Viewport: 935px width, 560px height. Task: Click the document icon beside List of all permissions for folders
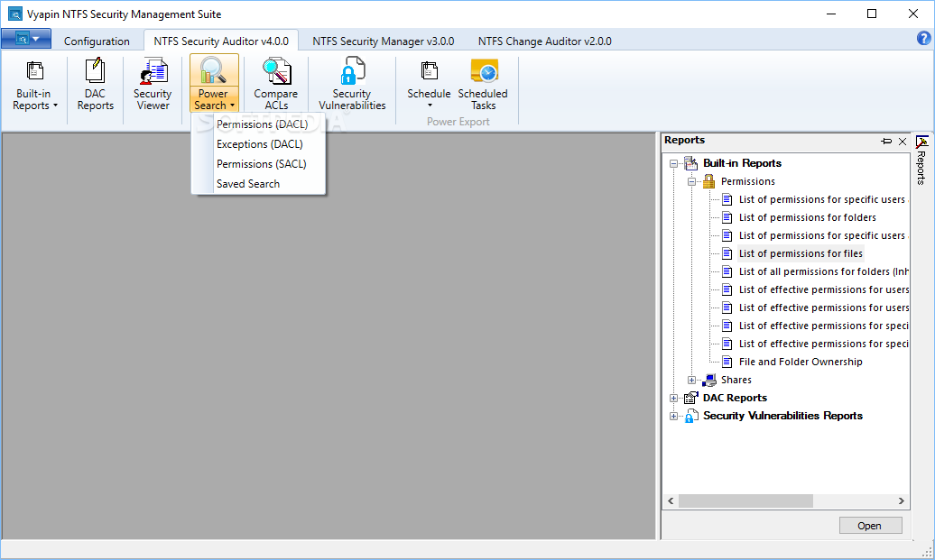tap(727, 271)
